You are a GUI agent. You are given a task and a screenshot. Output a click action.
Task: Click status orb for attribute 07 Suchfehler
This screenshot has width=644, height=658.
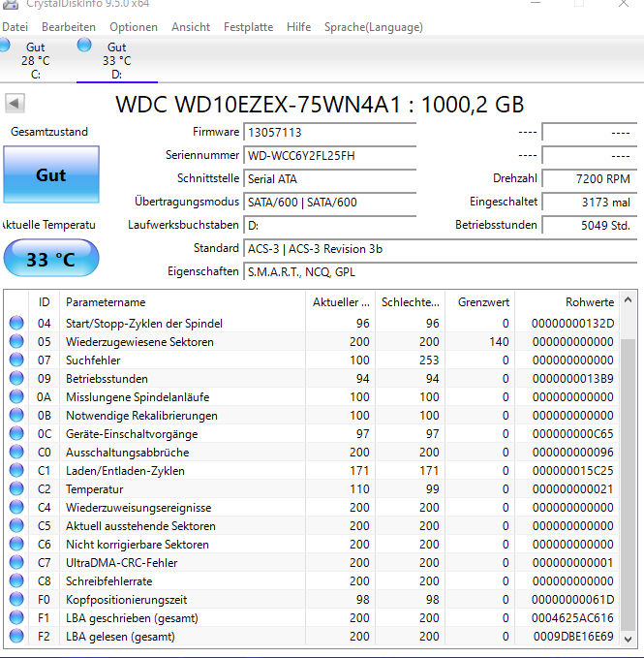point(16,360)
